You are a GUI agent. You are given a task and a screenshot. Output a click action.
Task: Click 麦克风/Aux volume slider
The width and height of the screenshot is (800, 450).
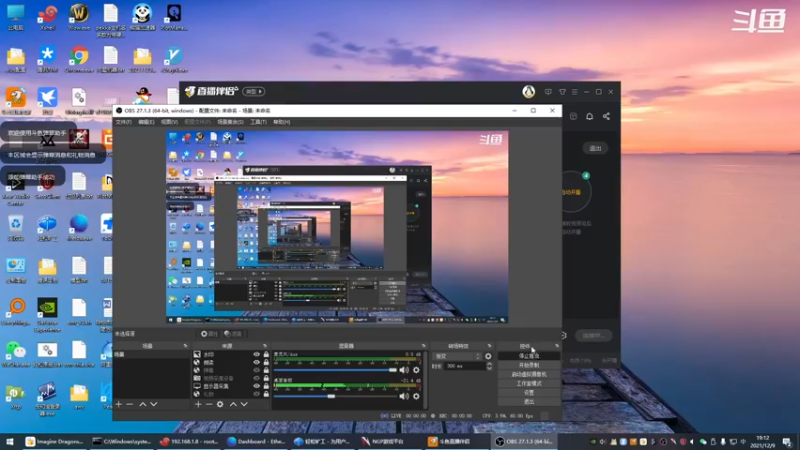(335, 370)
